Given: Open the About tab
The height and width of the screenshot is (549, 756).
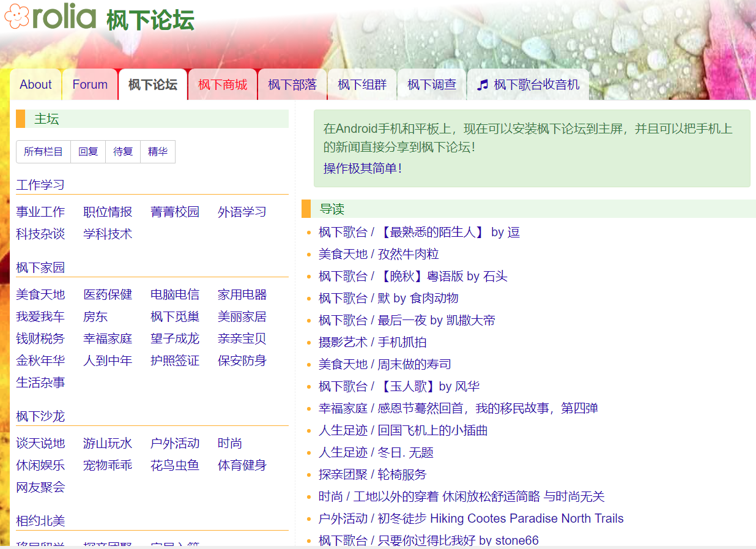Looking at the screenshot, I should pyautogui.click(x=35, y=84).
